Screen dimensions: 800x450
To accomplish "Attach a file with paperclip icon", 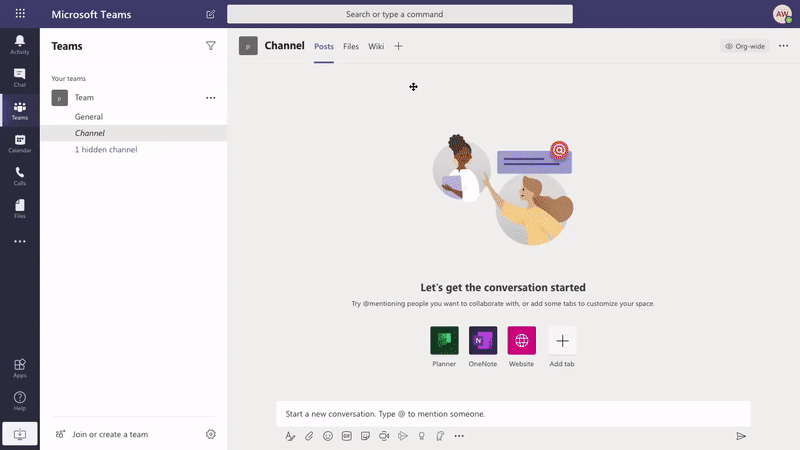I will click(309, 436).
